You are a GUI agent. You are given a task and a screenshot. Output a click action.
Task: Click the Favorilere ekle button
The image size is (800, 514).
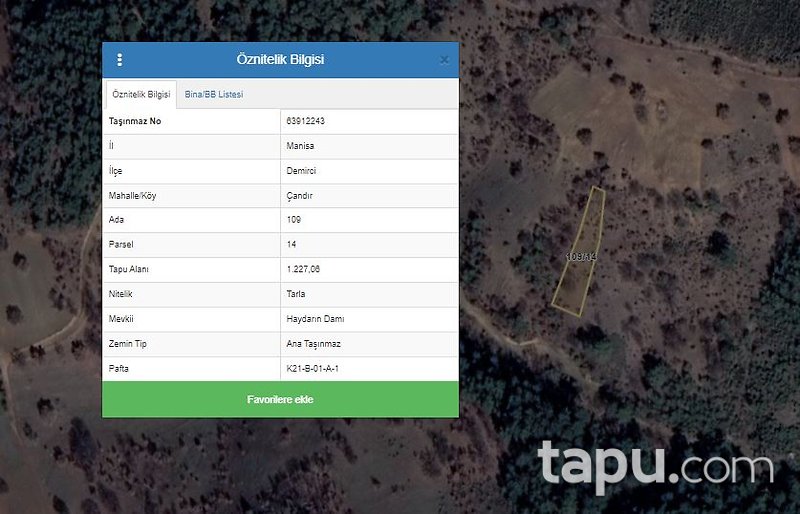click(x=280, y=400)
